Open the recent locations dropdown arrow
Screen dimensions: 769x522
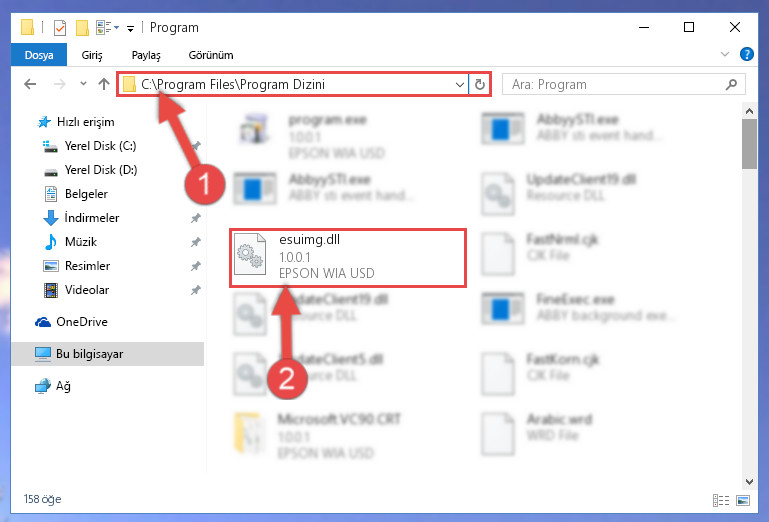(x=83, y=84)
